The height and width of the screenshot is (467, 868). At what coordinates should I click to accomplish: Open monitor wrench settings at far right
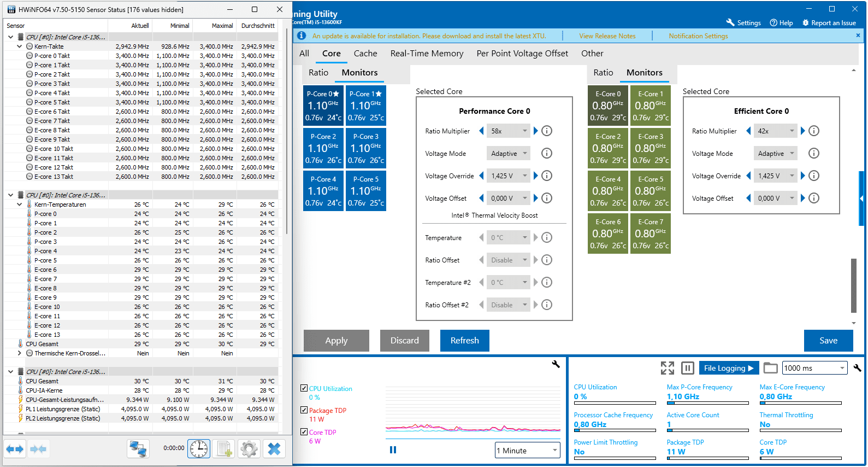[x=858, y=368]
